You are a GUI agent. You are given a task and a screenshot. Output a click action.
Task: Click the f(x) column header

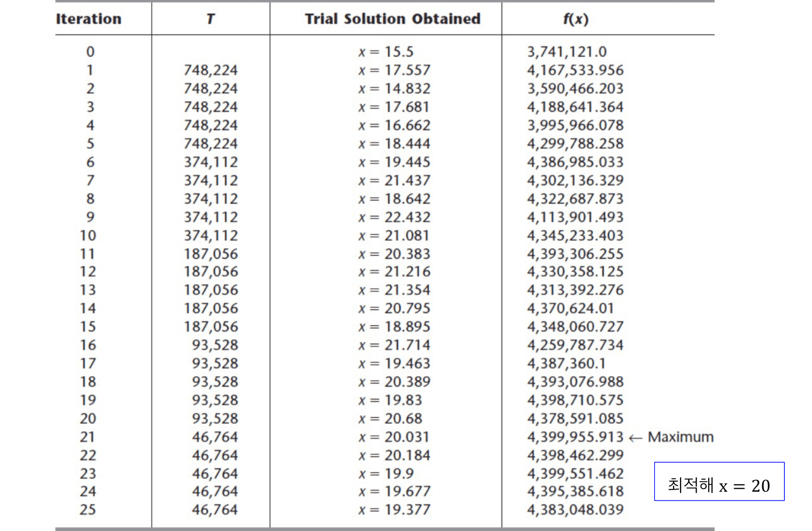576,19
